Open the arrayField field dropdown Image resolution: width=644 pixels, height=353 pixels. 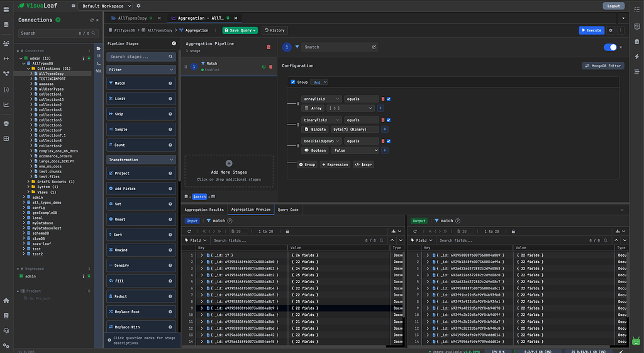coord(321,99)
